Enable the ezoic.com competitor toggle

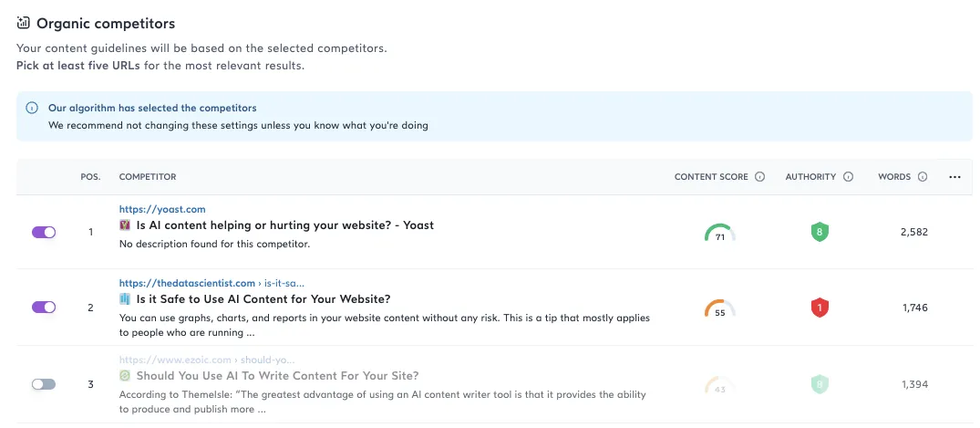pos(44,384)
